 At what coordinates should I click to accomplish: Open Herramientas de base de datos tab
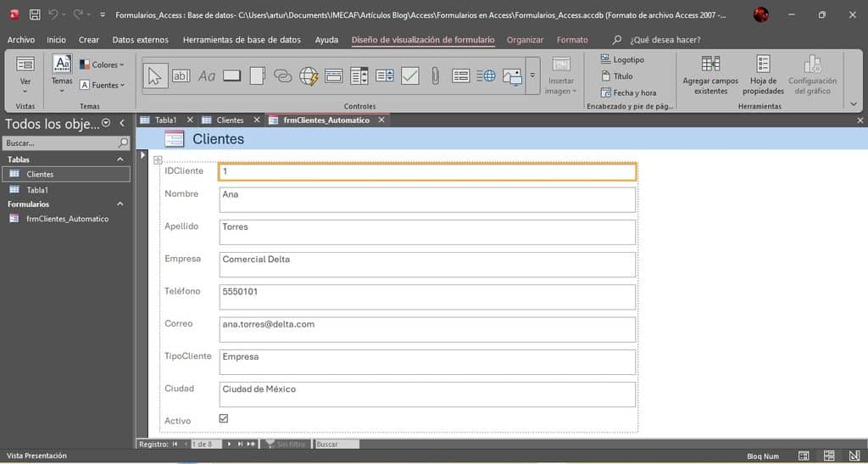[242, 40]
